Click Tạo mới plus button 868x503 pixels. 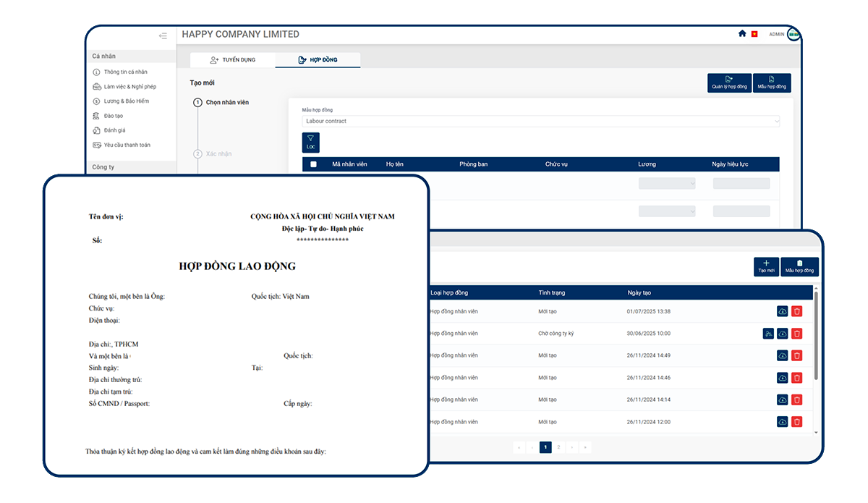coord(766,266)
